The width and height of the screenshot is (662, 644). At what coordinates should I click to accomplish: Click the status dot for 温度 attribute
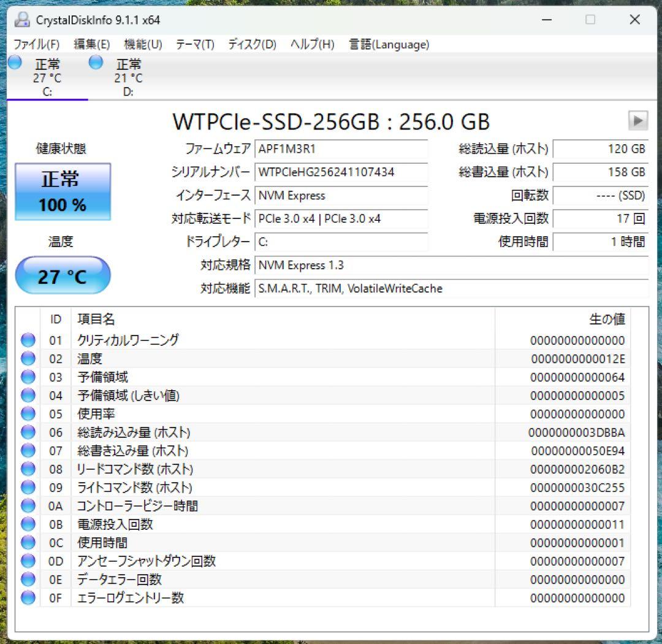coord(28,358)
